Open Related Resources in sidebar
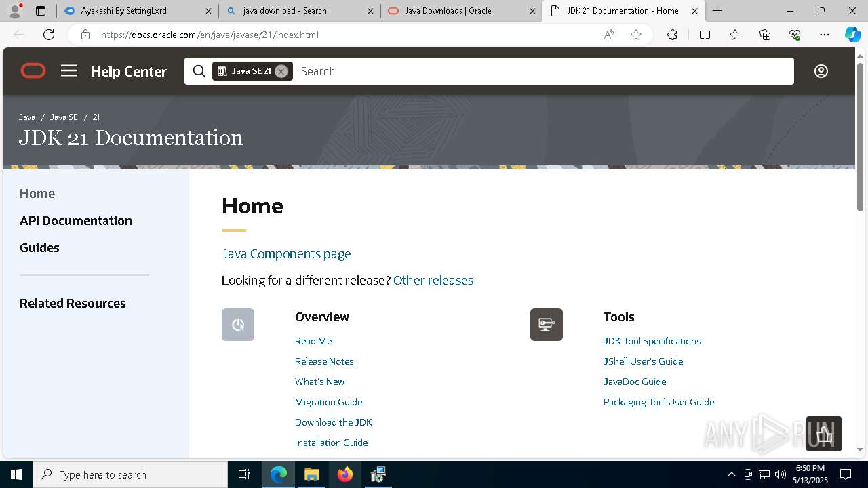The height and width of the screenshot is (488, 868). 73,303
